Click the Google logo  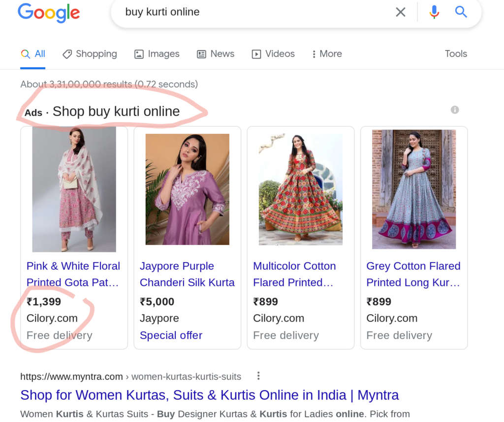pyautogui.click(x=49, y=13)
